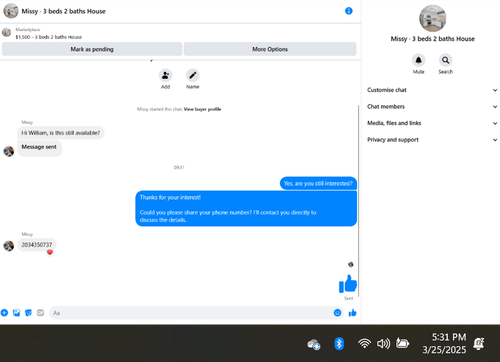Open Missy's avatar next to phone number
This screenshot has width=500, height=362.
pos(9,246)
